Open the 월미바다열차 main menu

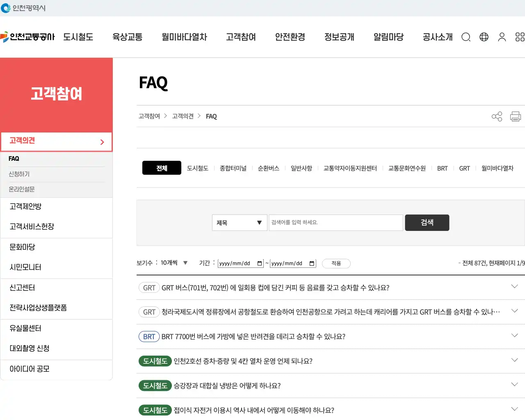[184, 37]
